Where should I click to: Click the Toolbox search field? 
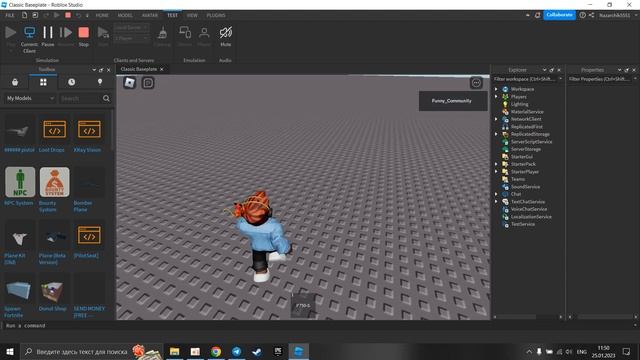79,98
